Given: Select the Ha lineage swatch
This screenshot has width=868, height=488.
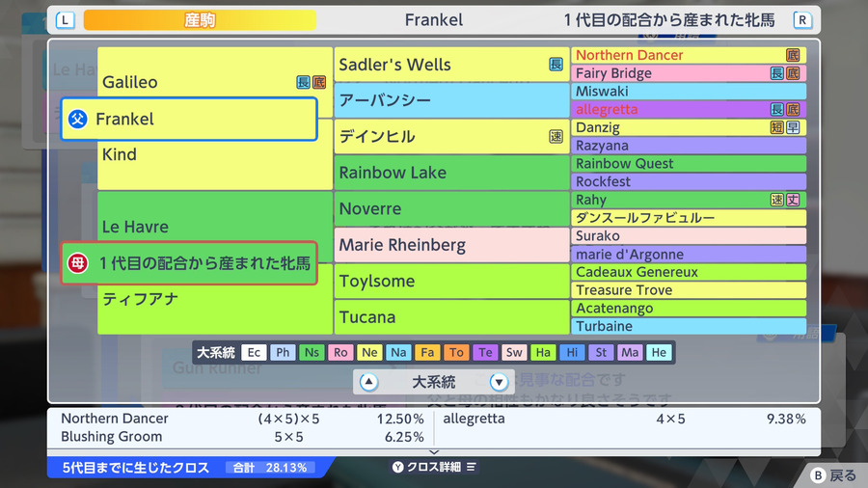Looking at the screenshot, I should (543, 352).
